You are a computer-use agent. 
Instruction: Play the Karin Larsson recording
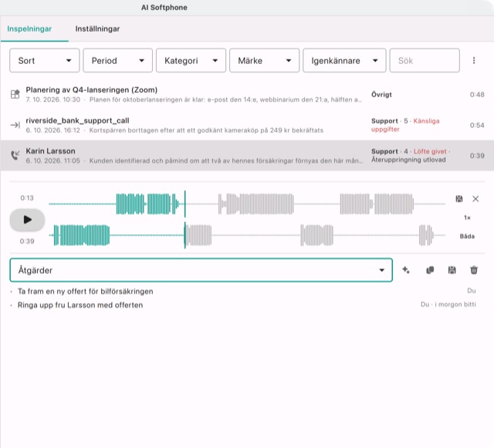tap(28, 220)
